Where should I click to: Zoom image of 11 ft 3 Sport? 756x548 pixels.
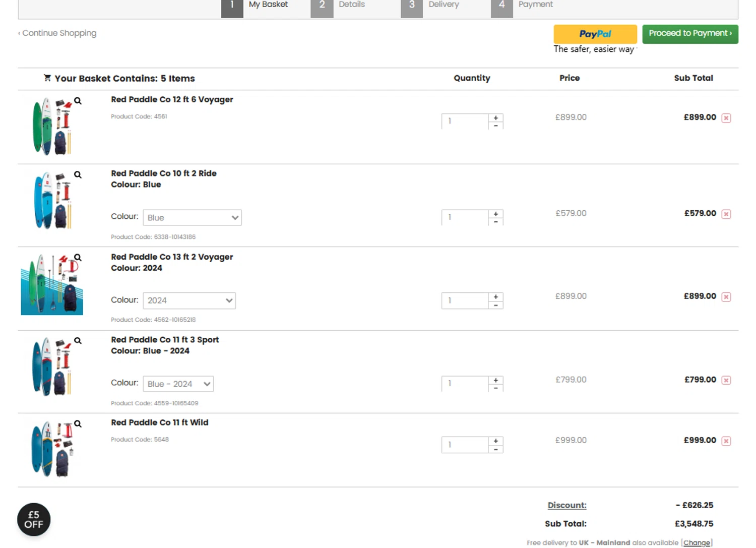78,340
